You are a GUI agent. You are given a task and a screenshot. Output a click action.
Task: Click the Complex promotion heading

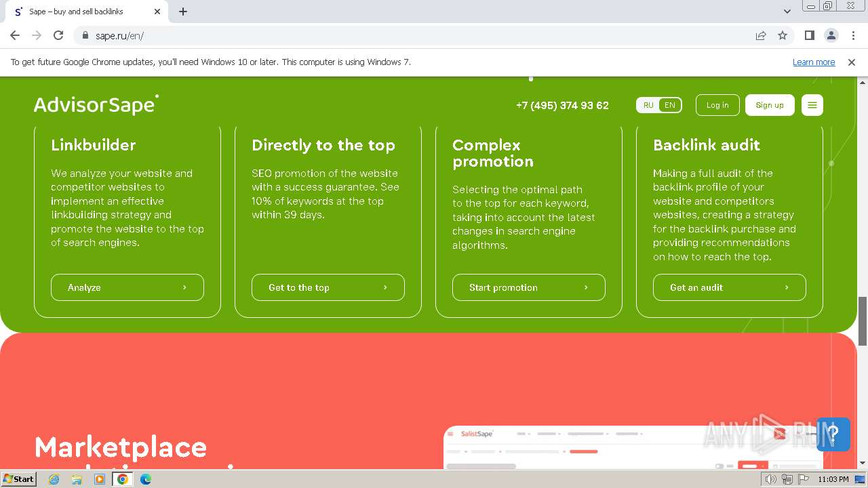[493, 153]
